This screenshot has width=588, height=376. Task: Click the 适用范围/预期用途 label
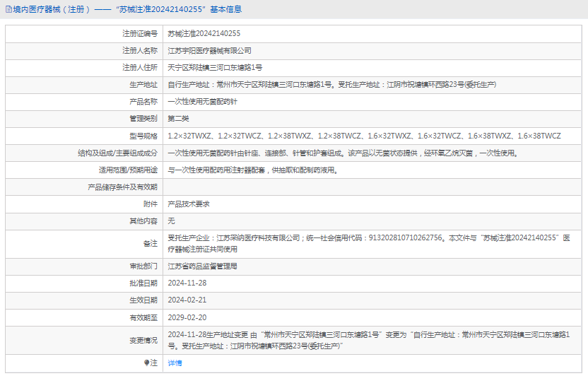[x=128, y=170]
